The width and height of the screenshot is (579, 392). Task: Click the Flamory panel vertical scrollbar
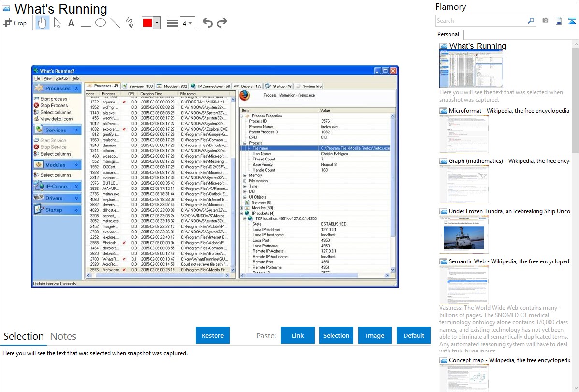point(575,100)
